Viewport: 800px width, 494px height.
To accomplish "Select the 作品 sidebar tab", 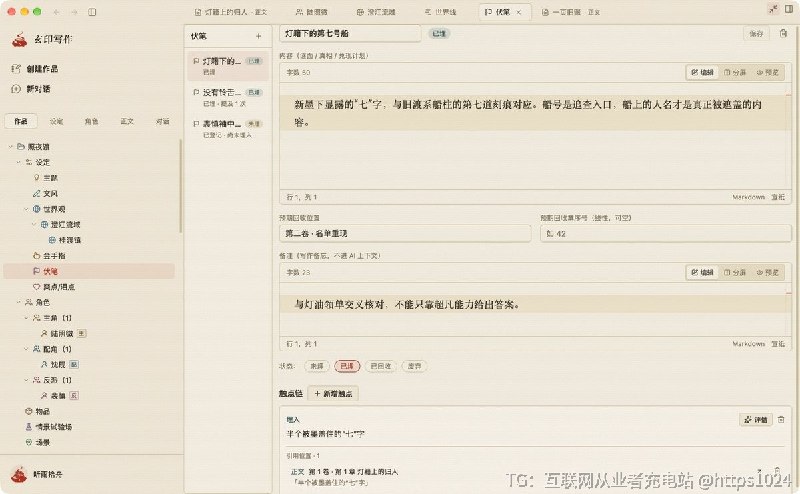I will pos(21,121).
